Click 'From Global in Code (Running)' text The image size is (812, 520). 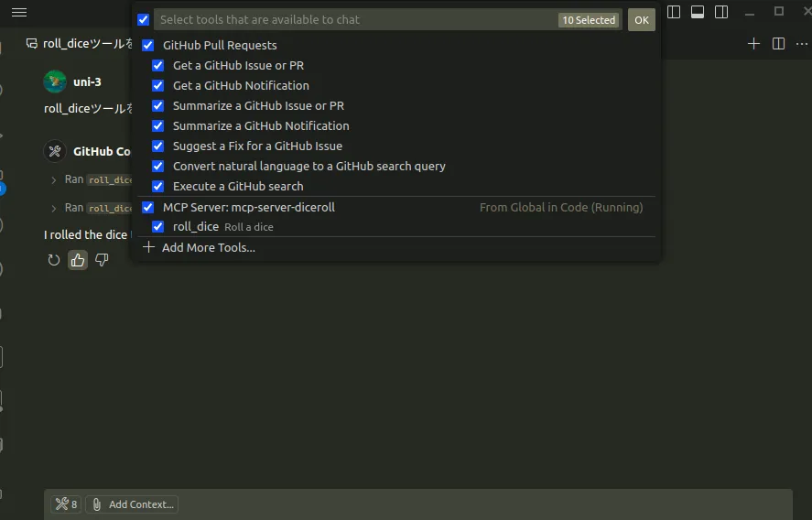pos(561,207)
